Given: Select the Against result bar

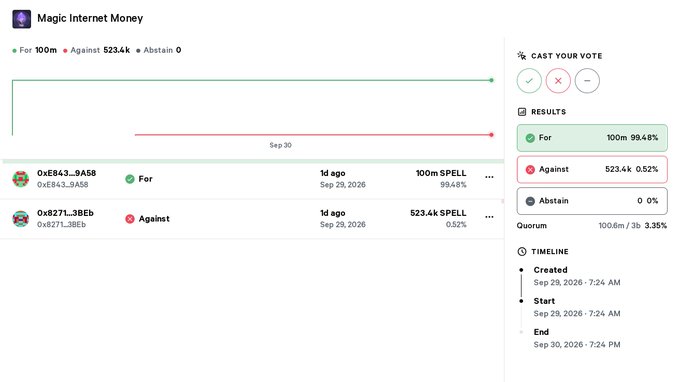Looking at the screenshot, I should [592, 170].
